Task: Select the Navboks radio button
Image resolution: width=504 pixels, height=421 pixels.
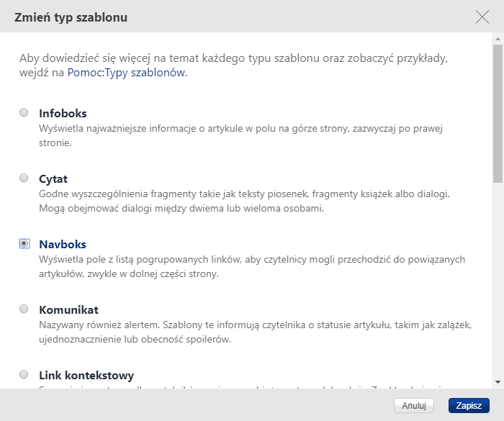Action: click(x=24, y=243)
